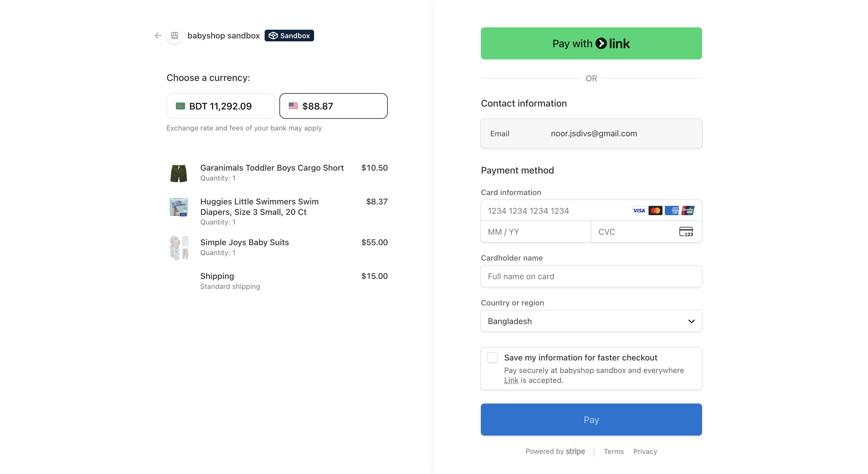Click Pay with Link button
The image size is (868, 474).
click(591, 43)
